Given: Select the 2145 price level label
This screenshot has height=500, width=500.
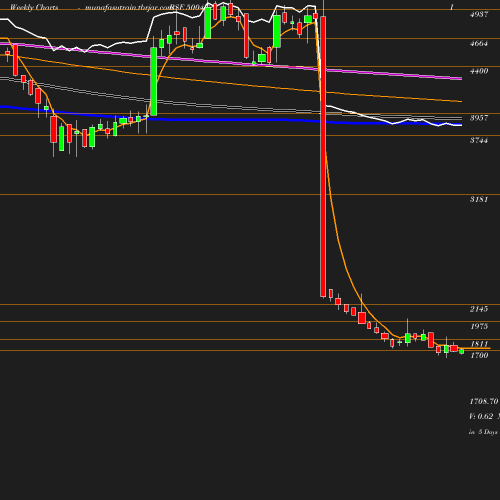Looking at the screenshot, I should point(479,309).
